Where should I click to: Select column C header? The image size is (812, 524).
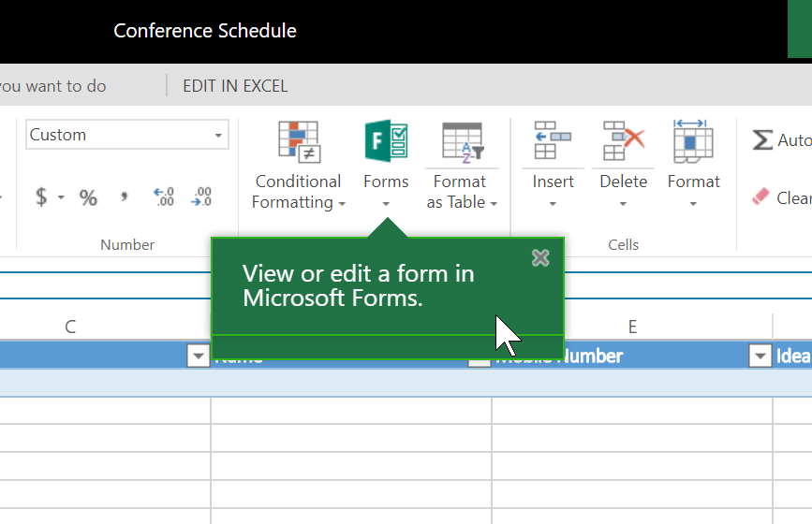70,327
